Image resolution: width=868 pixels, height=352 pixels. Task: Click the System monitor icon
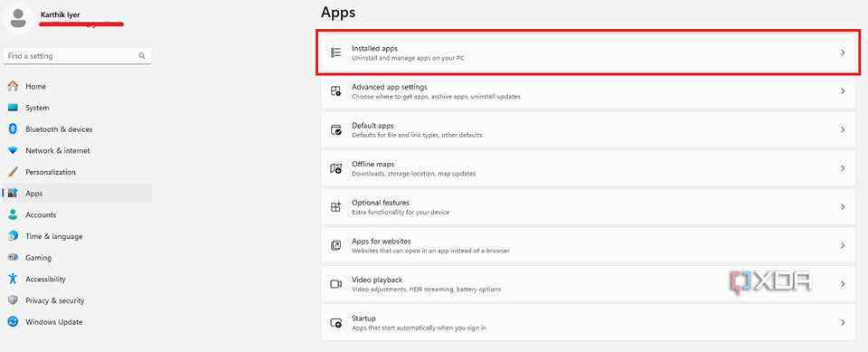click(x=13, y=108)
